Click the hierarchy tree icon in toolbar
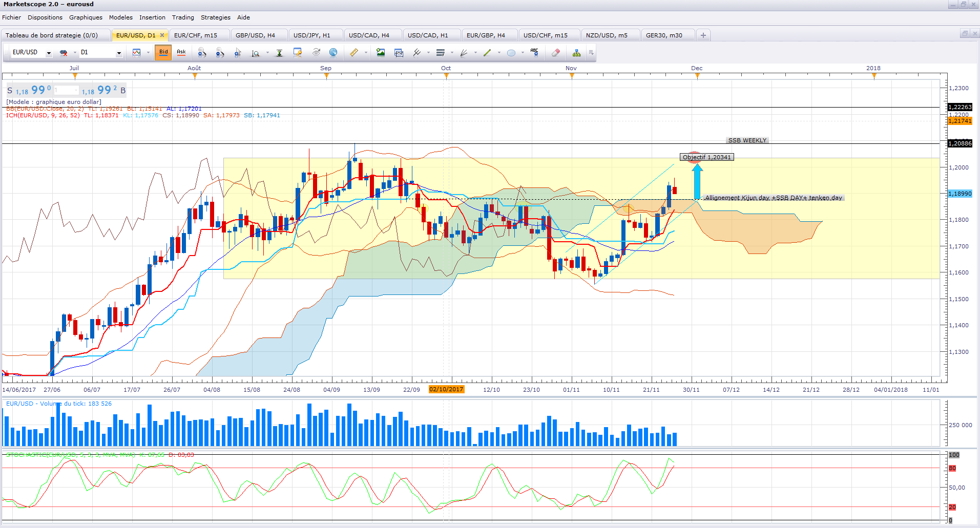Screen dimensions: 980x528 coord(577,52)
